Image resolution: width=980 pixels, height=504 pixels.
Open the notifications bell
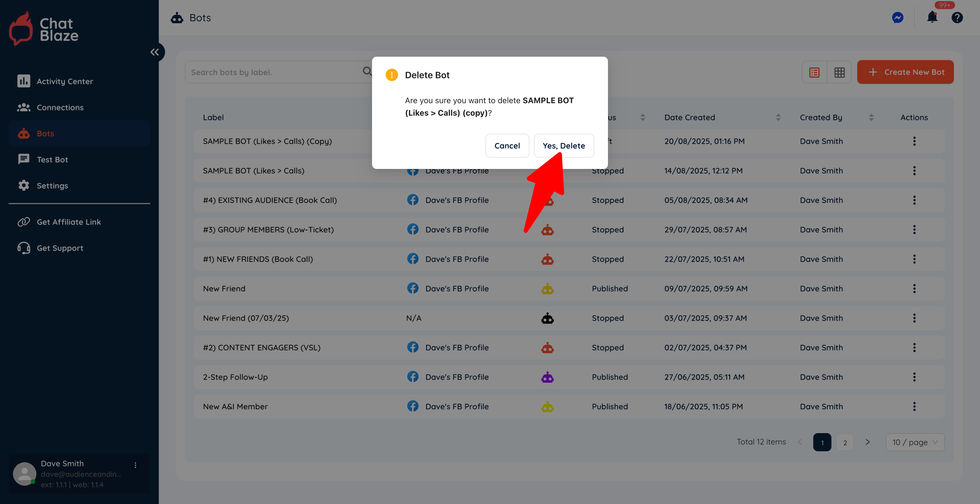coord(932,18)
